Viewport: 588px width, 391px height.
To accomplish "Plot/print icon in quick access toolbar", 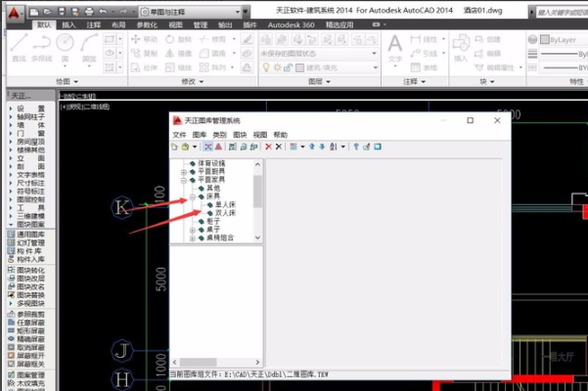I will pos(89,12).
